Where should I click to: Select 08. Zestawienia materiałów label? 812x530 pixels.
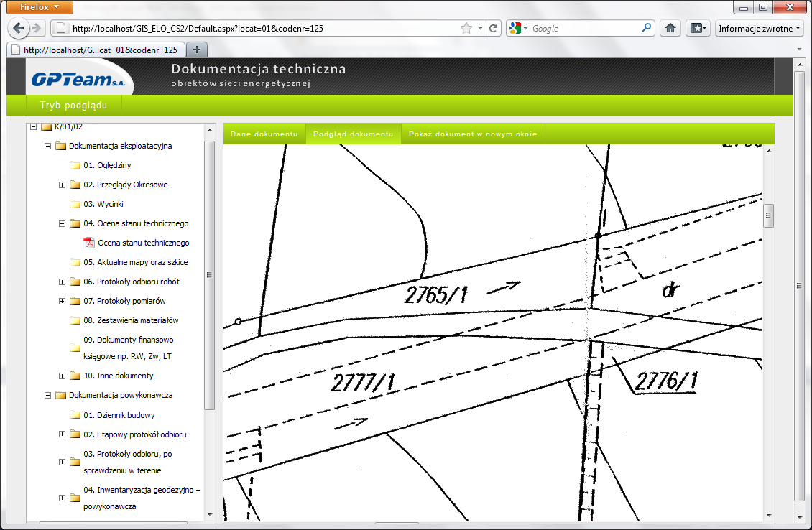(x=131, y=320)
